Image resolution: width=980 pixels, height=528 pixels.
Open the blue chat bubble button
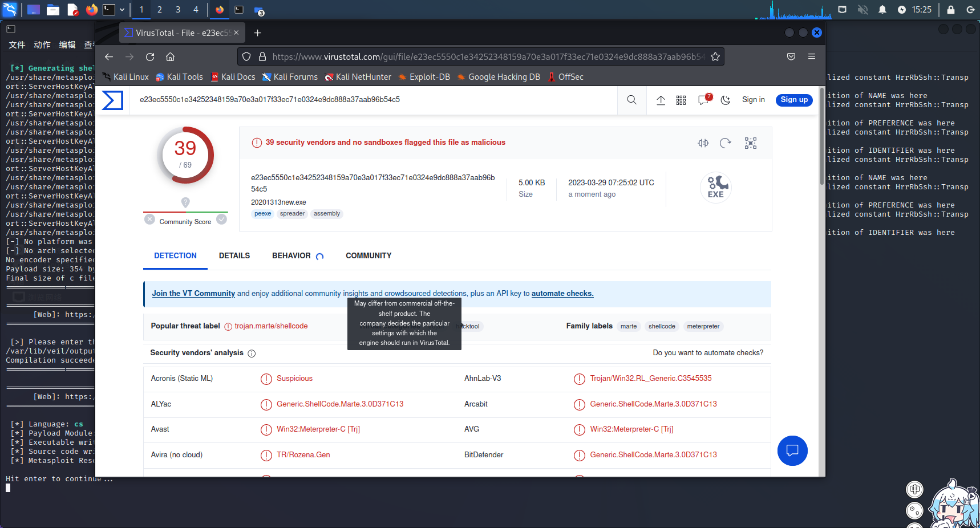pos(792,451)
